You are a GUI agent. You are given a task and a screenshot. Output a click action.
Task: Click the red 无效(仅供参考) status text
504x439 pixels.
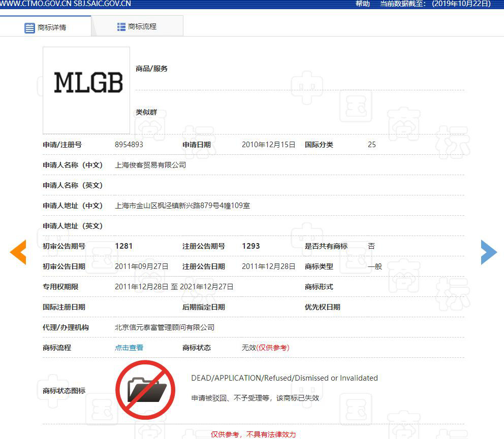(x=266, y=348)
